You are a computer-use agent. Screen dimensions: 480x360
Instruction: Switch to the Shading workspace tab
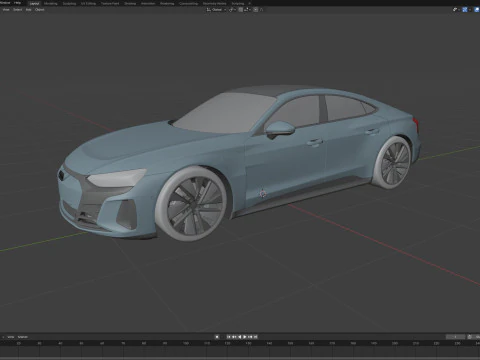tap(130, 3)
